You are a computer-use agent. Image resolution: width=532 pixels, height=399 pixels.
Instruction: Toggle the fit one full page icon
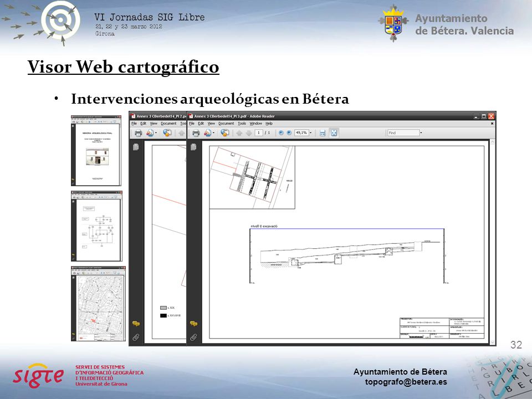pyautogui.click(x=334, y=133)
